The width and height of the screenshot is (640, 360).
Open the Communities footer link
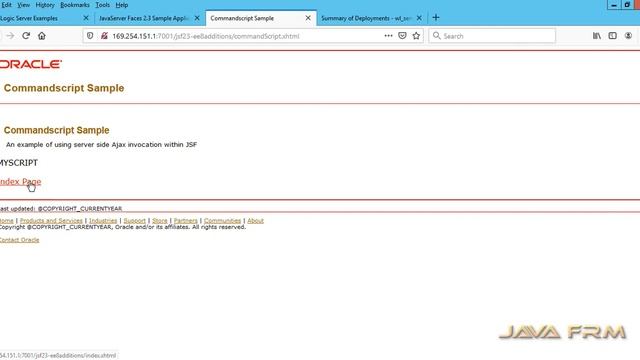click(222, 220)
